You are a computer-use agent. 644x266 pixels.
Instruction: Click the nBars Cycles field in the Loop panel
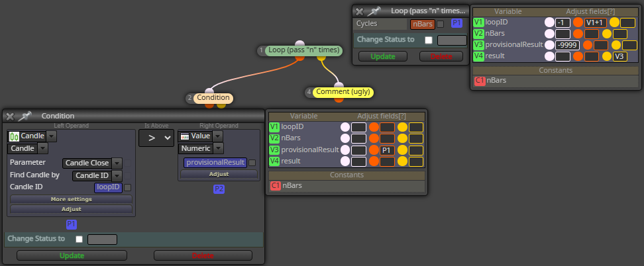coord(423,24)
